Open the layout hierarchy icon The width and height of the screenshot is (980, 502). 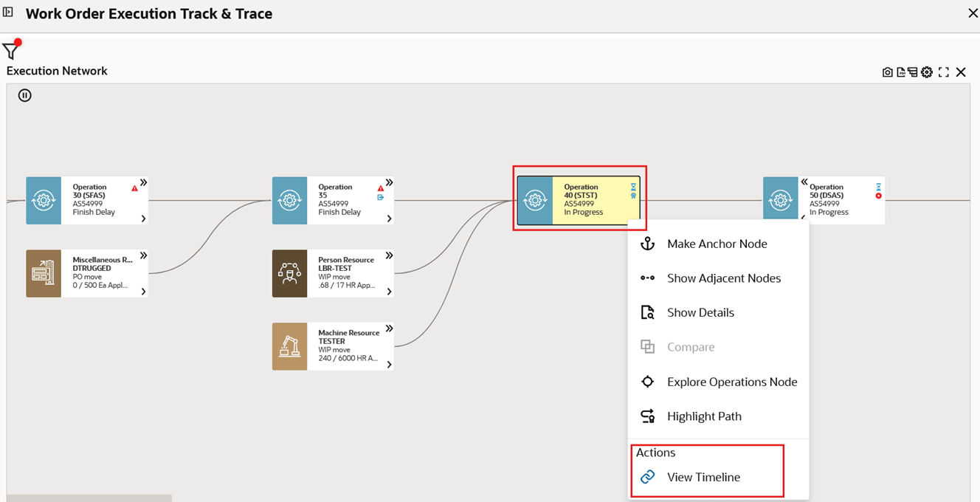(913, 72)
